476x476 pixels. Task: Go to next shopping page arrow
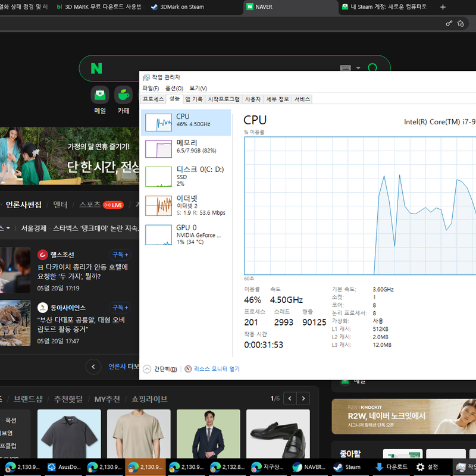303,399
